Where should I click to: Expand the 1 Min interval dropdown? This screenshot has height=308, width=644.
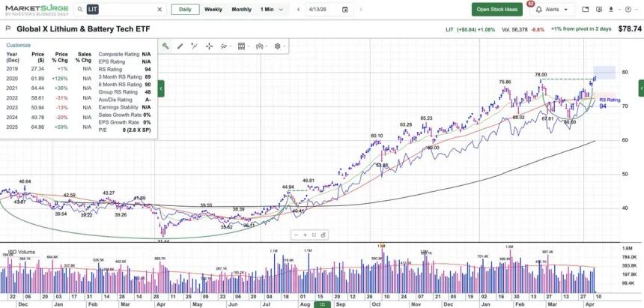point(282,10)
